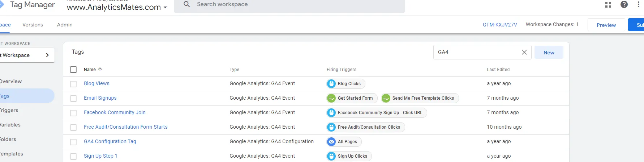The height and width of the screenshot is (162, 644).
Task: Open the Email Signups tag
Action: point(100,98)
